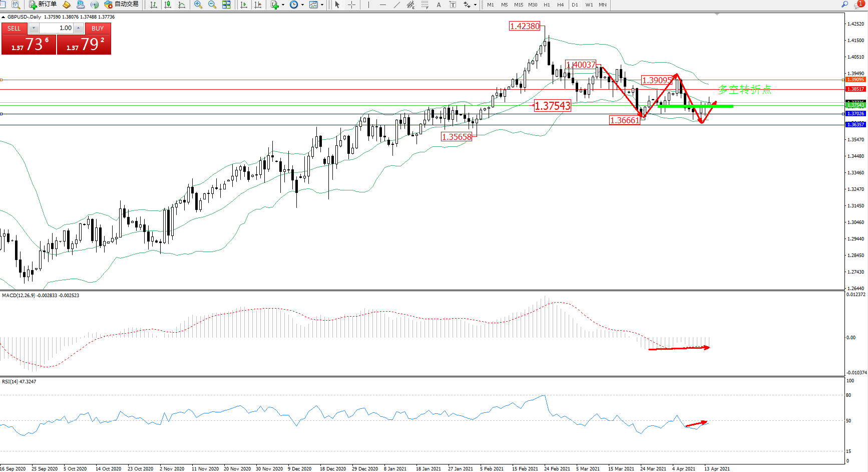
Task: Click the BUY button
Action: [x=98, y=29]
